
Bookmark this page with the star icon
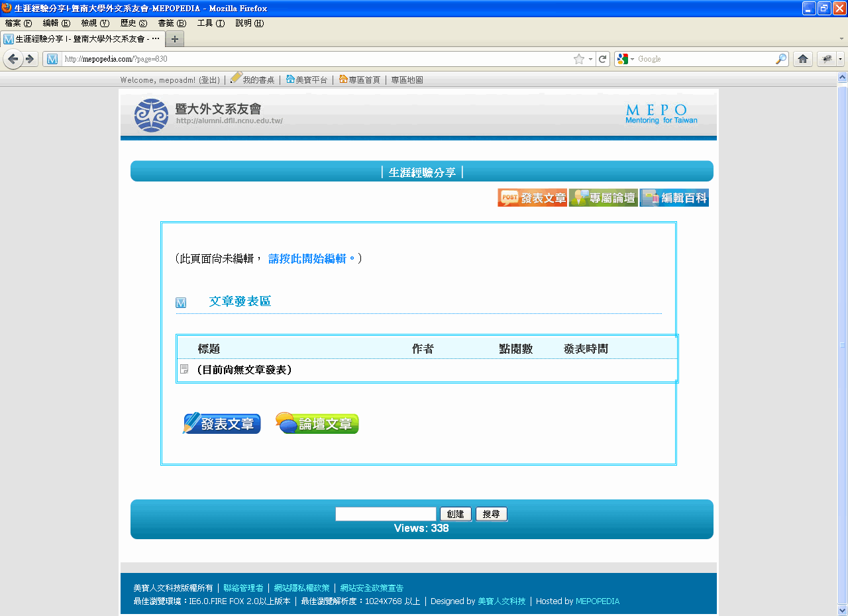(578, 59)
